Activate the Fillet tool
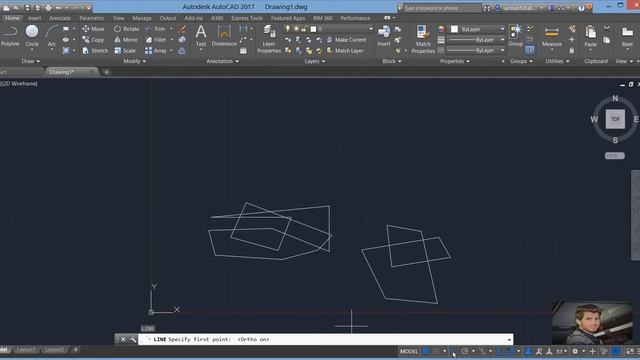The height and width of the screenshot is (360, 640). pyautogui.click(x=156, y=40)
